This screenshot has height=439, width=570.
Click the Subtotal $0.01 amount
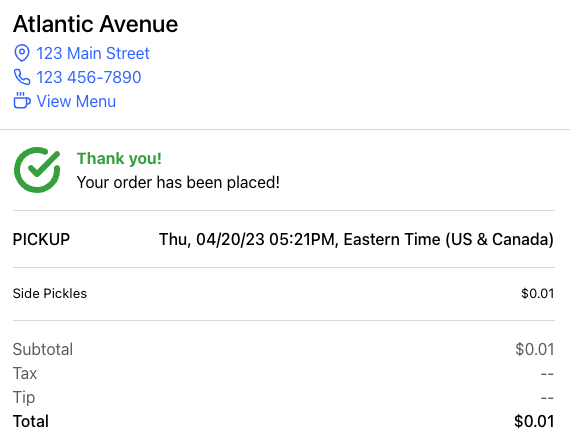pos(535,349)
